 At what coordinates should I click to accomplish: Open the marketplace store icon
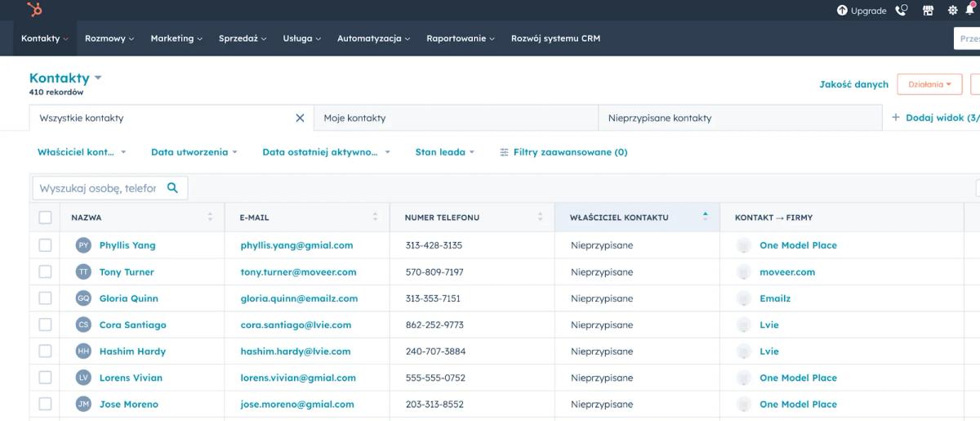928,11
